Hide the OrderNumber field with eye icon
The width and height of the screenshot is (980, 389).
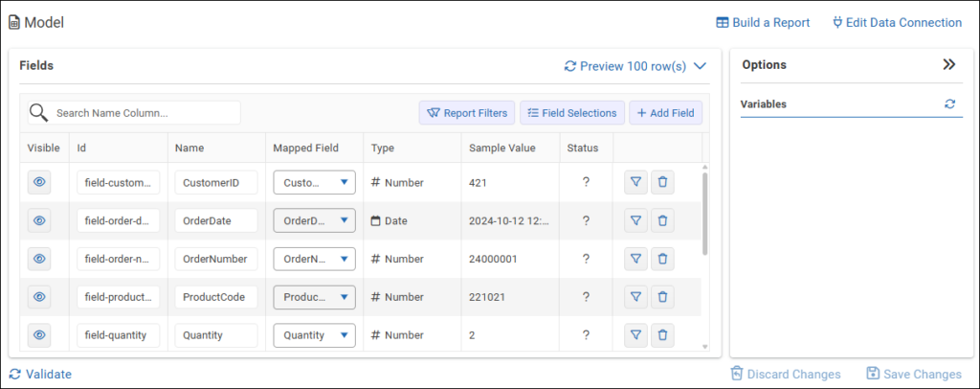click(39, 259)
